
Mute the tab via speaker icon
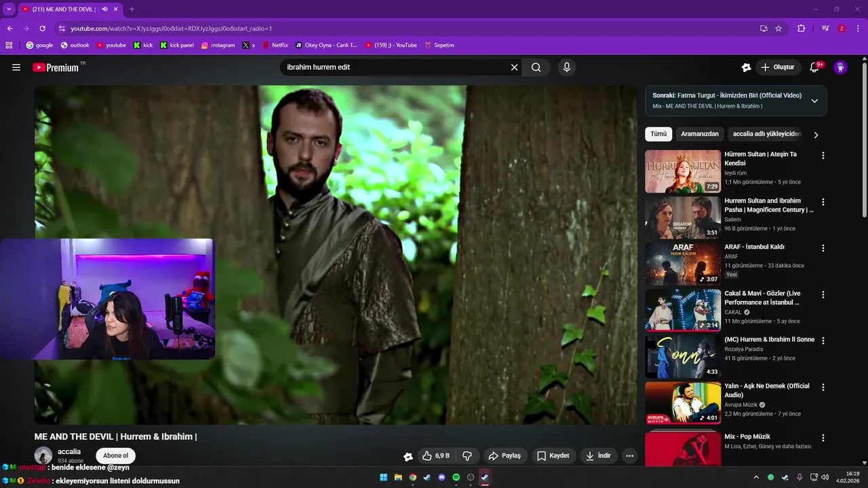tap(104, 9)
